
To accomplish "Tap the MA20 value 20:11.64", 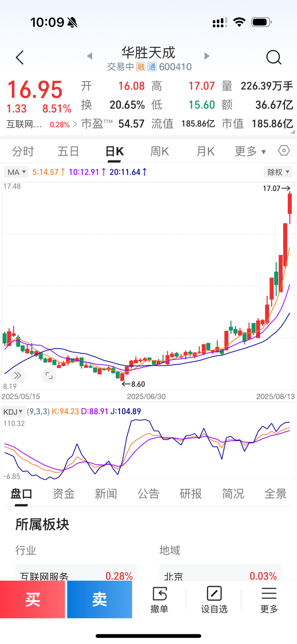I will (128, 172).
